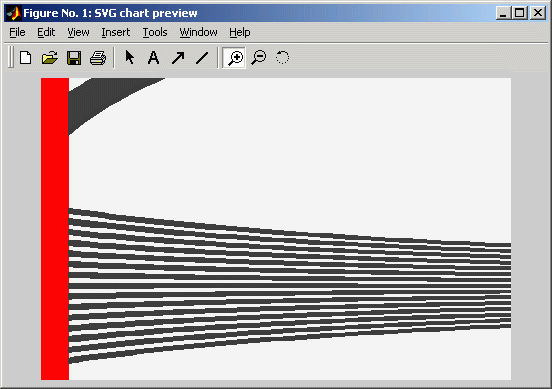The width and height of the screenshot is (552, 389).
Task: Open the Help menu
Action: point(240,32)
